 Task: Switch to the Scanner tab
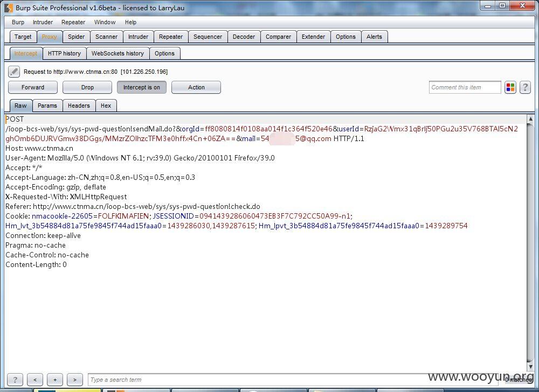coord(107,37)
